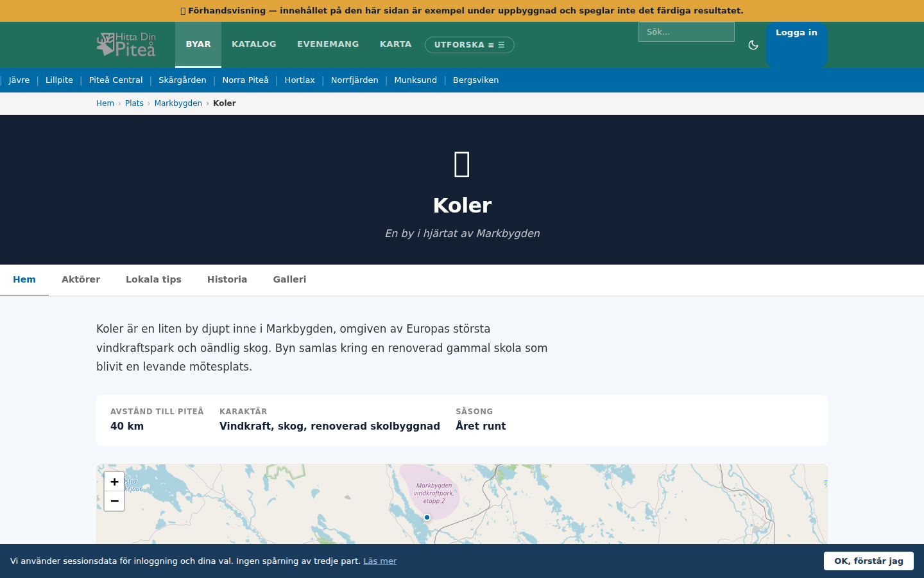Click the Sök search field
The width and height of the screenshot is (924, 578).
pyautogui.click(x=687, y=32)
